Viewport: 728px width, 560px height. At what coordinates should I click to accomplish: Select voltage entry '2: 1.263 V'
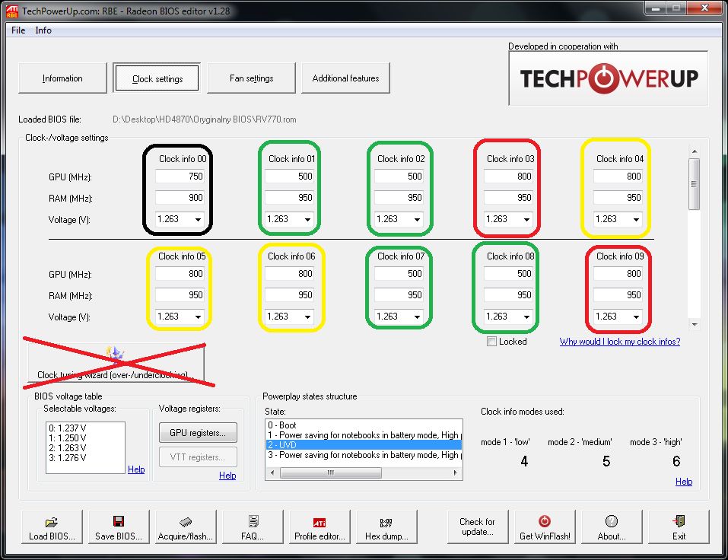[67, 447]
